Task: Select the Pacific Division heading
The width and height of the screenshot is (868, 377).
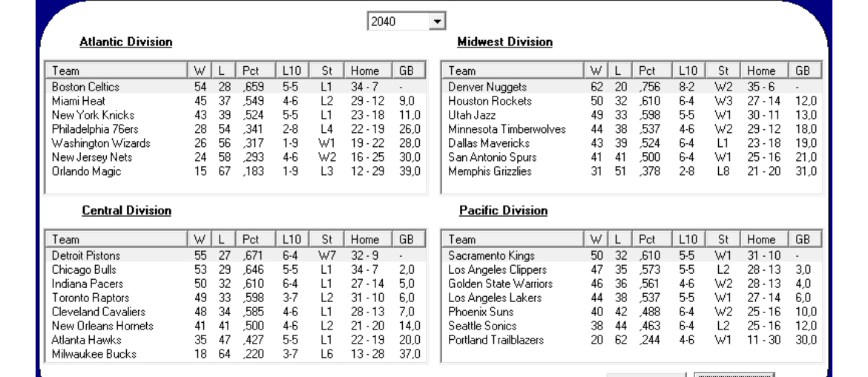Action: pos(504,211)
